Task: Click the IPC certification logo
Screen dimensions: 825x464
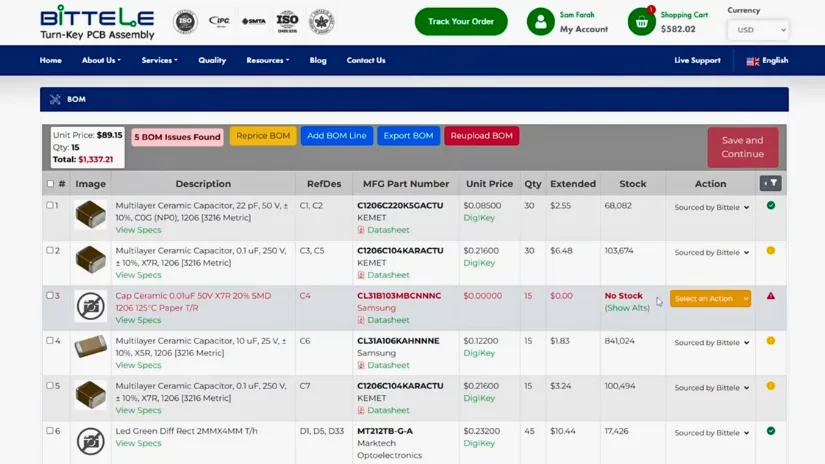Action: pyautogui.click(x=219, y=21)
